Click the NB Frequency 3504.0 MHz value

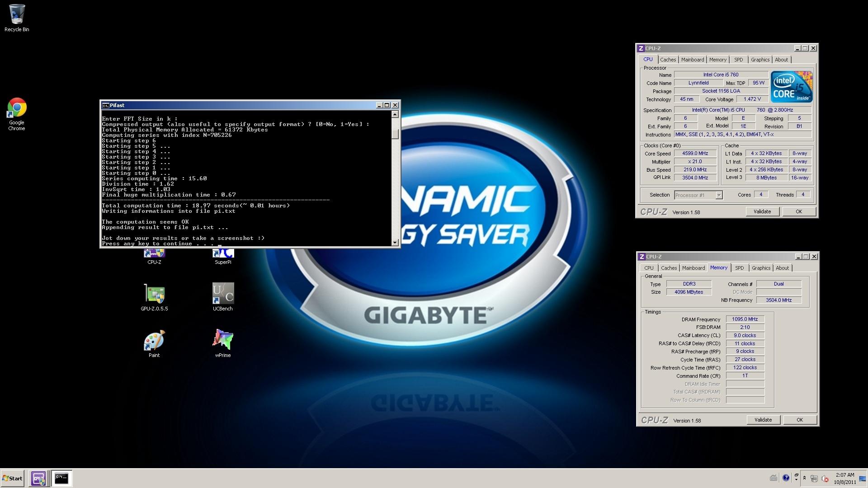click(779, 300)
